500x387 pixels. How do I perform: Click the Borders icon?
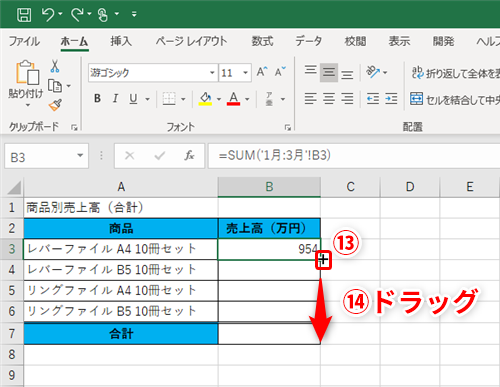tap(169, 99)
